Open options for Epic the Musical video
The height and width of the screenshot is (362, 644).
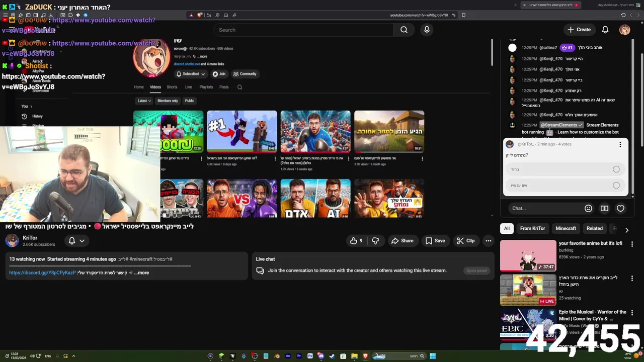632,312
